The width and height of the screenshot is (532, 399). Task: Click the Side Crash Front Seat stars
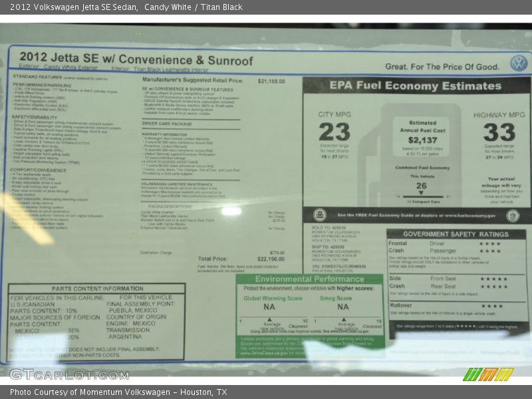click(x=493, y=279)
